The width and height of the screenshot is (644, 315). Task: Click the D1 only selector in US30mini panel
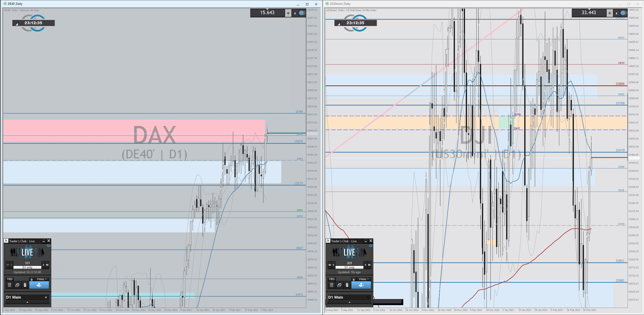pos(349,267)
